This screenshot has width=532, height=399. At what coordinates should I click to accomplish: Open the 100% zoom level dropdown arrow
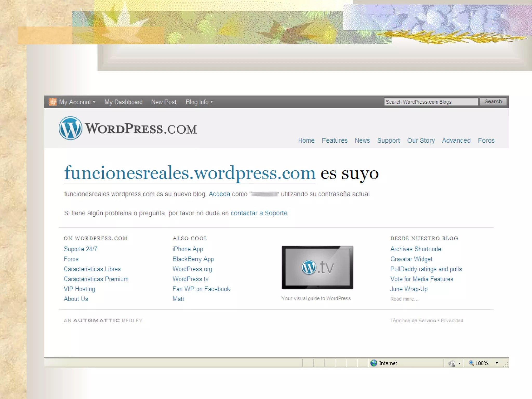tap(497, 363)
